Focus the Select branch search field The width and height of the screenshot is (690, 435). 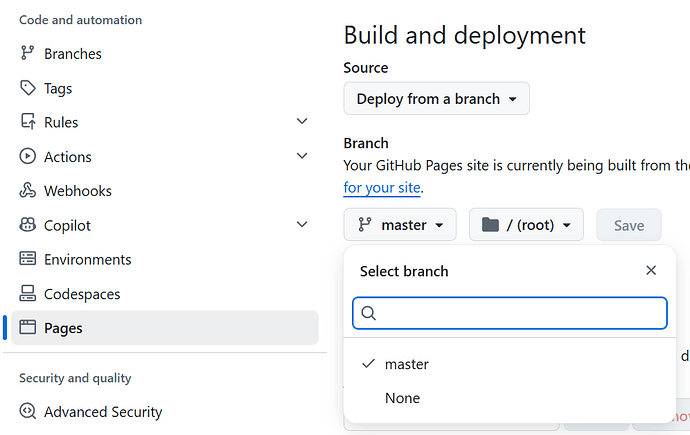(510, 313)
